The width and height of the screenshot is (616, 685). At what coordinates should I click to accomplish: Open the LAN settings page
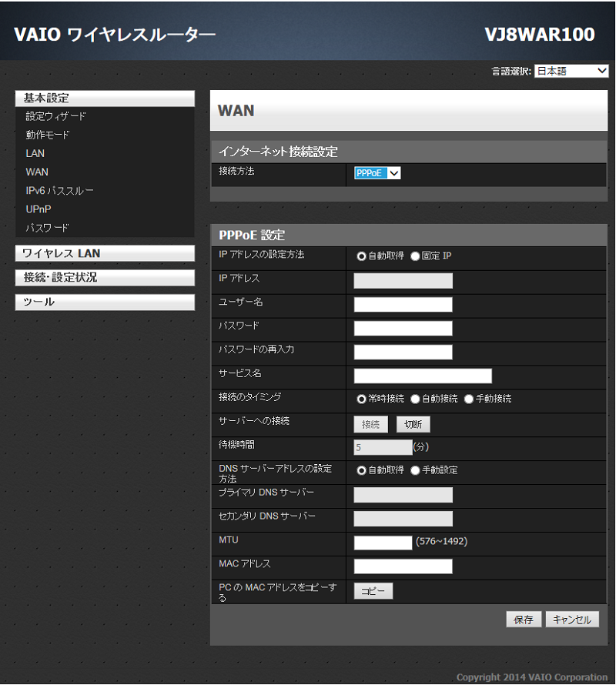[35, 153]
